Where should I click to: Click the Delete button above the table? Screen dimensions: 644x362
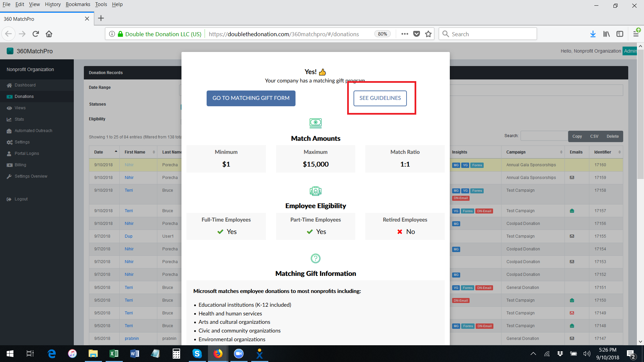612,136
